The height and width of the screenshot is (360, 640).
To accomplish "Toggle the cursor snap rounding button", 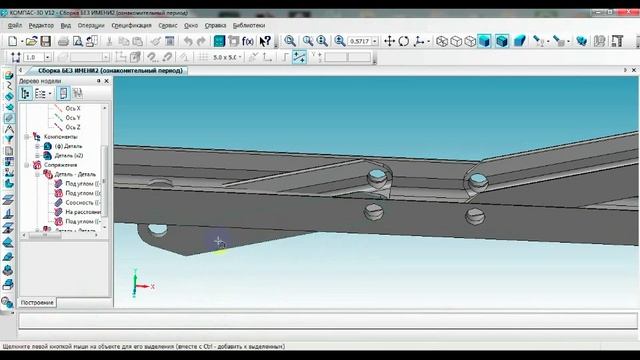I will pyautogui.click(x=299, y=57).
